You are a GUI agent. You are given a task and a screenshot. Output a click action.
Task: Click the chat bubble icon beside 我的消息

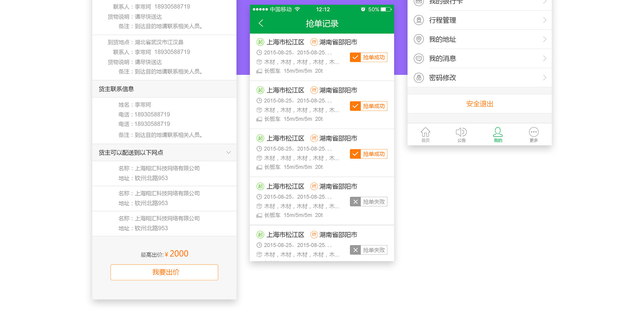(x=419, y=58)
